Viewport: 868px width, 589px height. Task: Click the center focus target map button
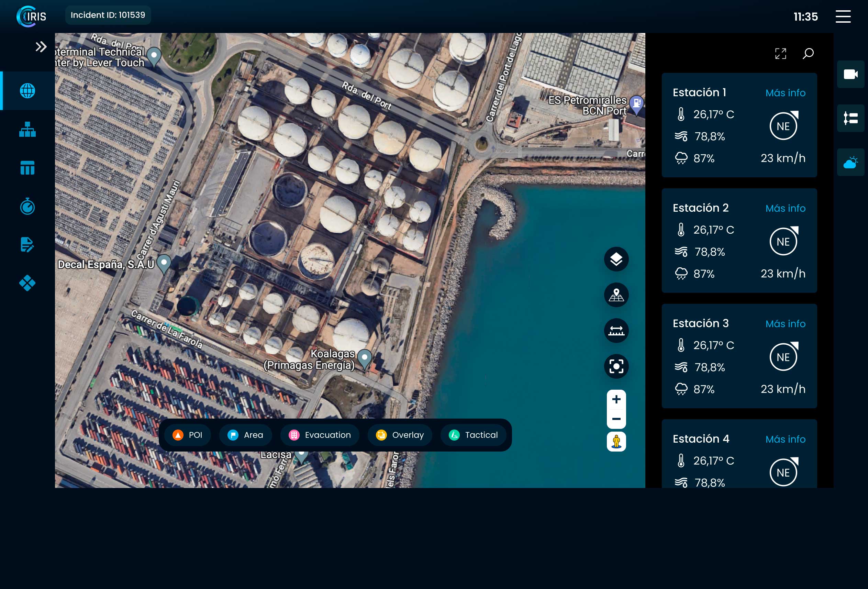(616, 366)
